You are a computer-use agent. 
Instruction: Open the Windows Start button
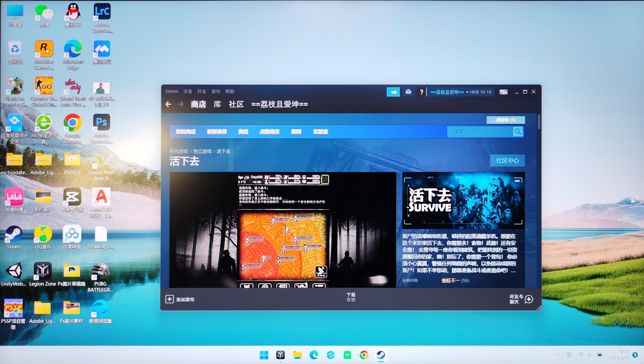264,355
